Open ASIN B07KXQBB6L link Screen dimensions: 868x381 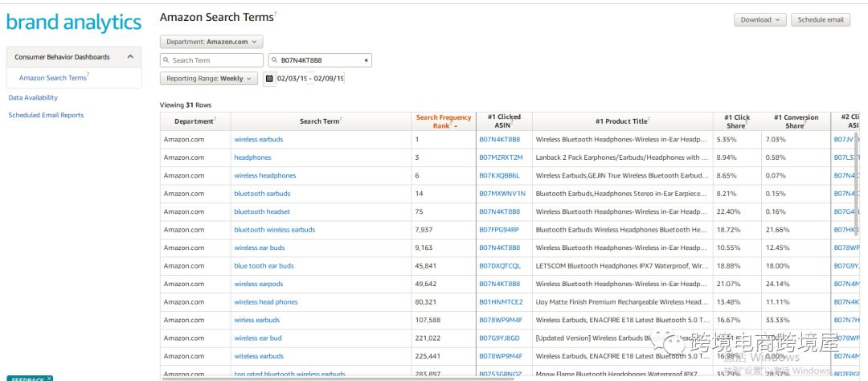pos(499,175)
